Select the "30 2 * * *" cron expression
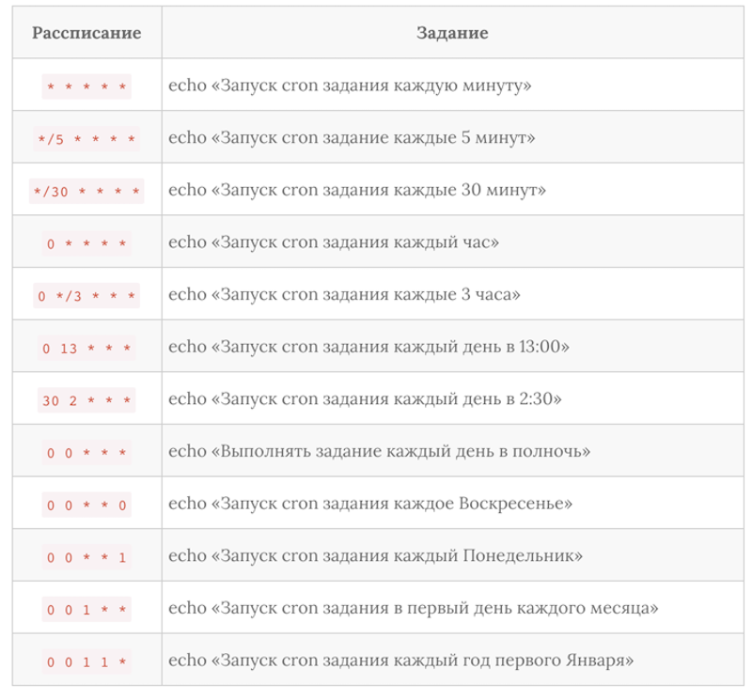Viewport: 752px width, 700px height. pos(86,400)
